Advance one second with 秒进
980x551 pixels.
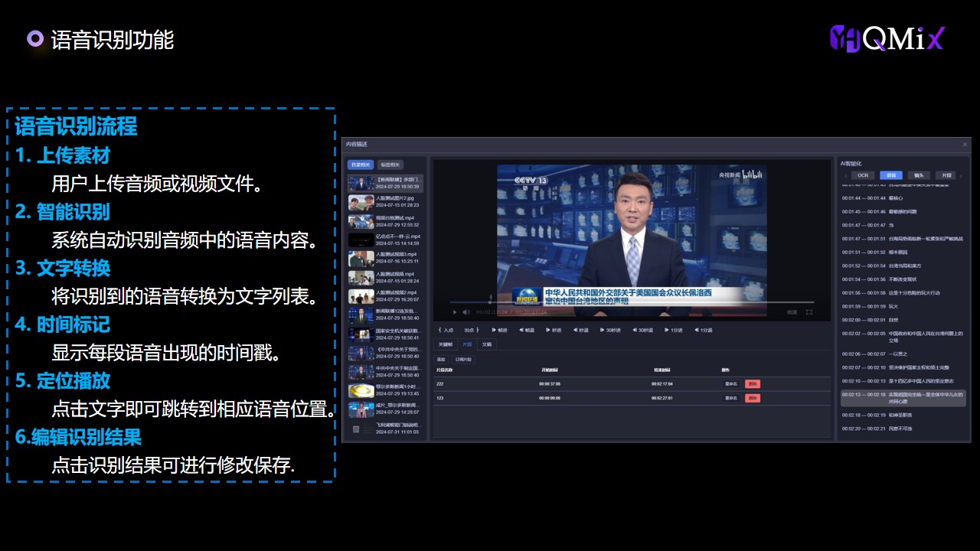click(554, 330)
